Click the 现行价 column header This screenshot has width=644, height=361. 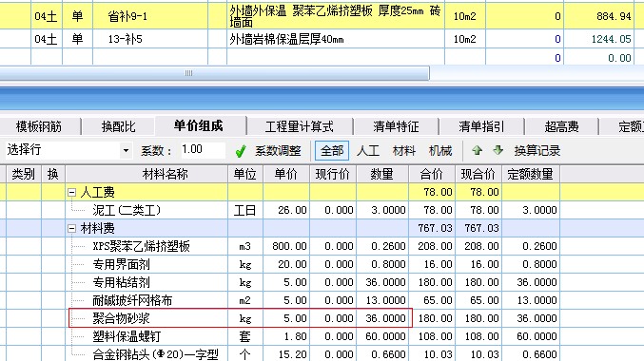point(333,175)
